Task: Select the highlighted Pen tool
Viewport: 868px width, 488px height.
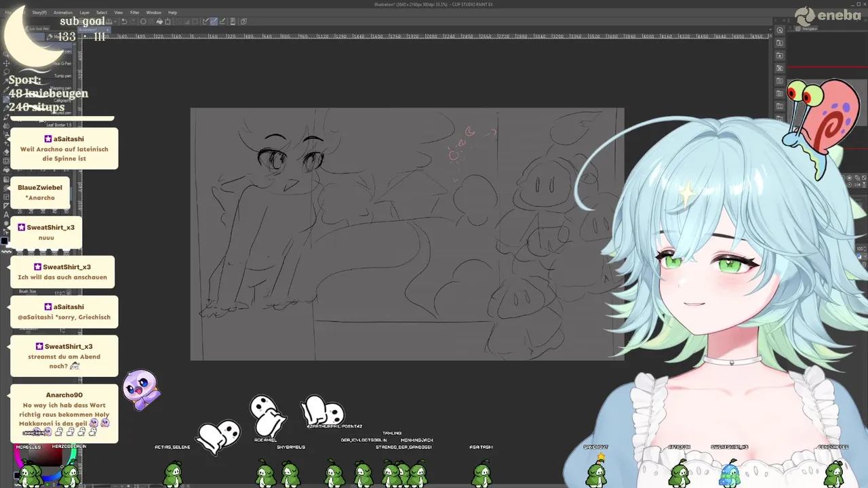Action: pyautogui.click(x=6, y=100)
